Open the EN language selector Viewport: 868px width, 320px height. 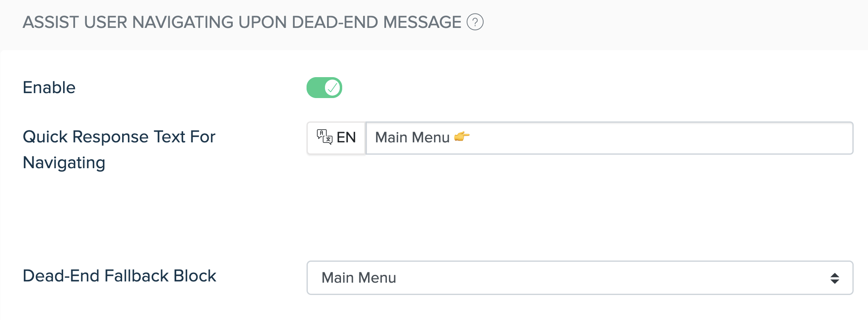click(x=336, y=138)
